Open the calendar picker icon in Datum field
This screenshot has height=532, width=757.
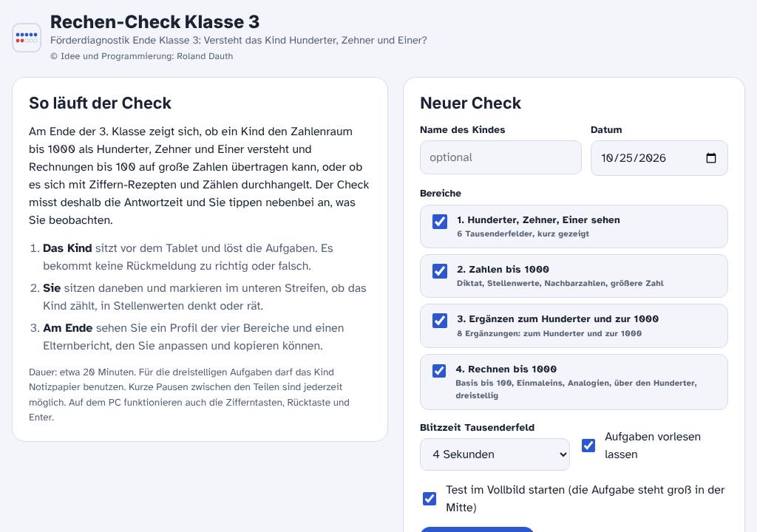click(x=710, y=158)
